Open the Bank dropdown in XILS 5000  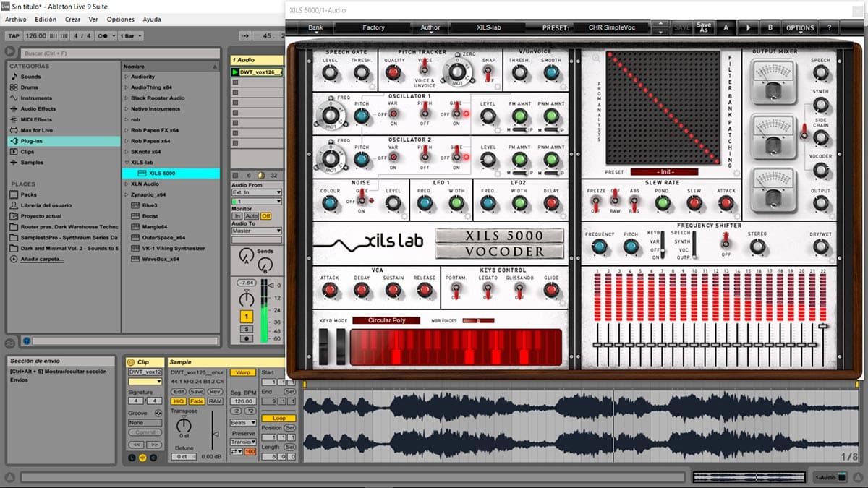[x=315, y=27]
